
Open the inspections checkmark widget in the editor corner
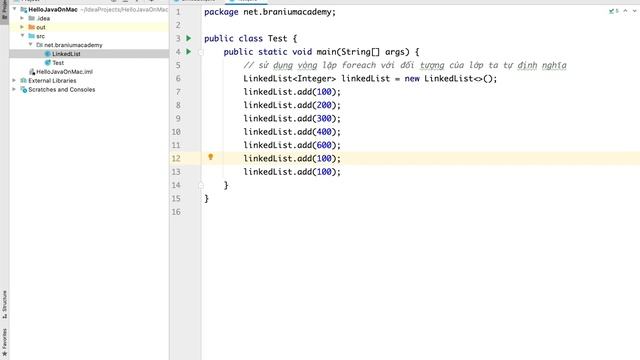[x=613, y=11]
